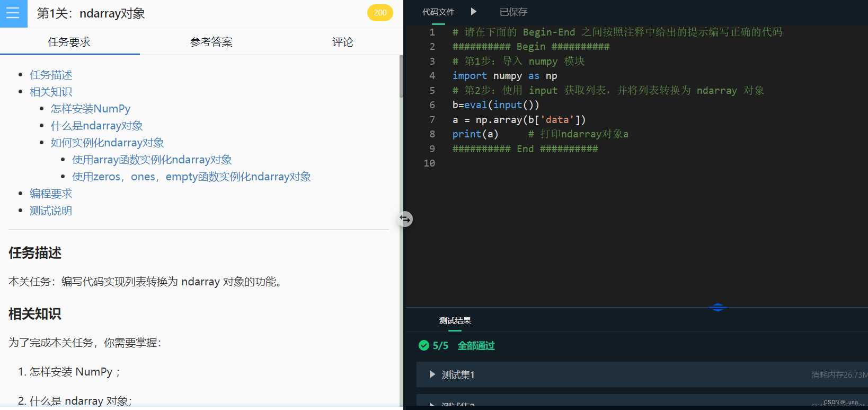Open the hamburger menu icon

point(13,13)
